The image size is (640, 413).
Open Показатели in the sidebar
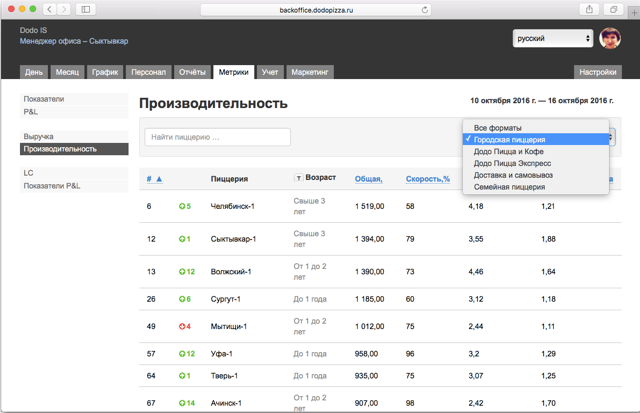click(74, 99)
